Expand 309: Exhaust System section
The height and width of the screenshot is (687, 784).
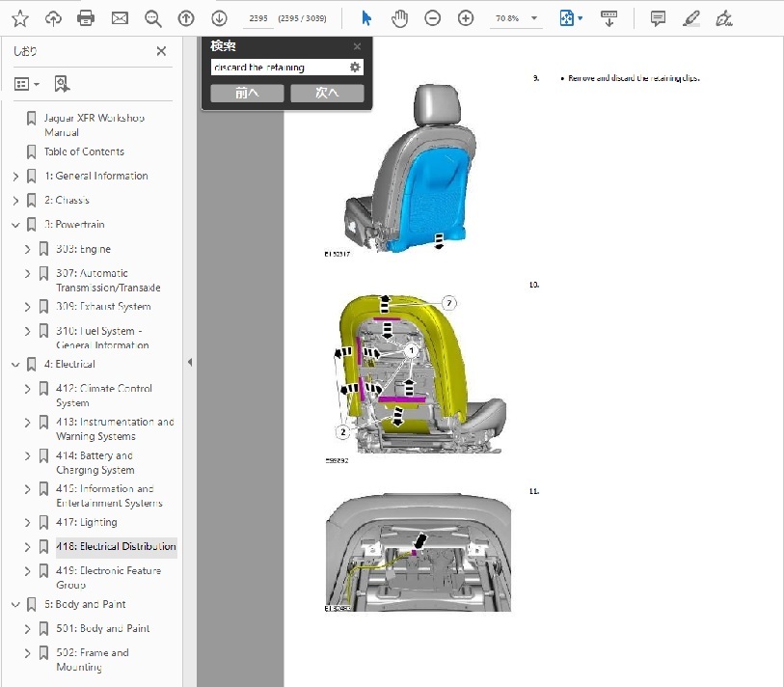tap(28, 307)
